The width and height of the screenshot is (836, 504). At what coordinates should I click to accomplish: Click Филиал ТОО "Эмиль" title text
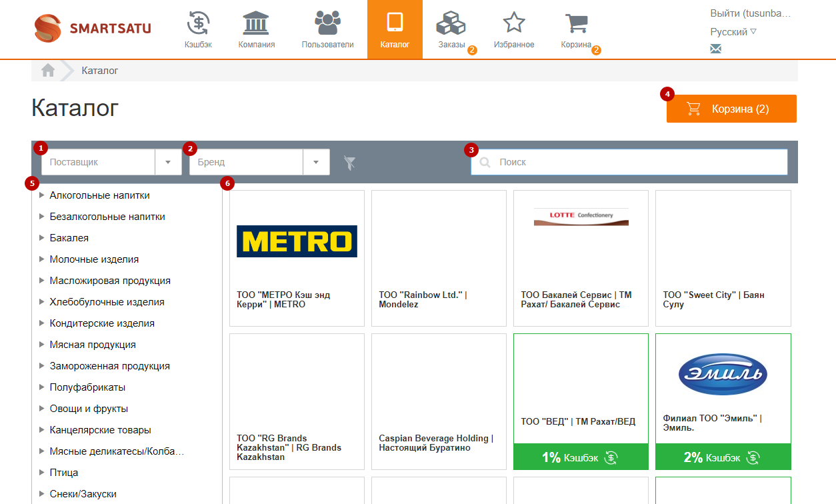coord(713,423)
